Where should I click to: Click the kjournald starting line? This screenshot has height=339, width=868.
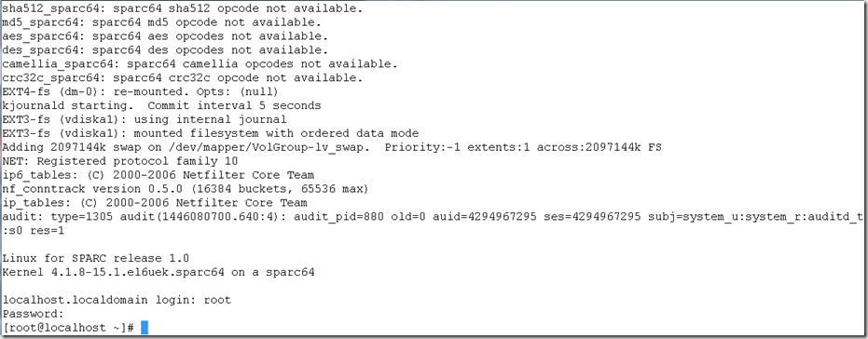click(x=161, y=105)
